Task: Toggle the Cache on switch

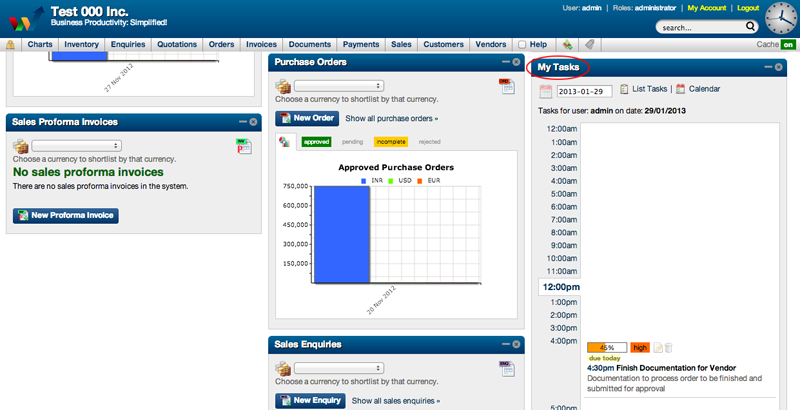Action: click(788, 45)
